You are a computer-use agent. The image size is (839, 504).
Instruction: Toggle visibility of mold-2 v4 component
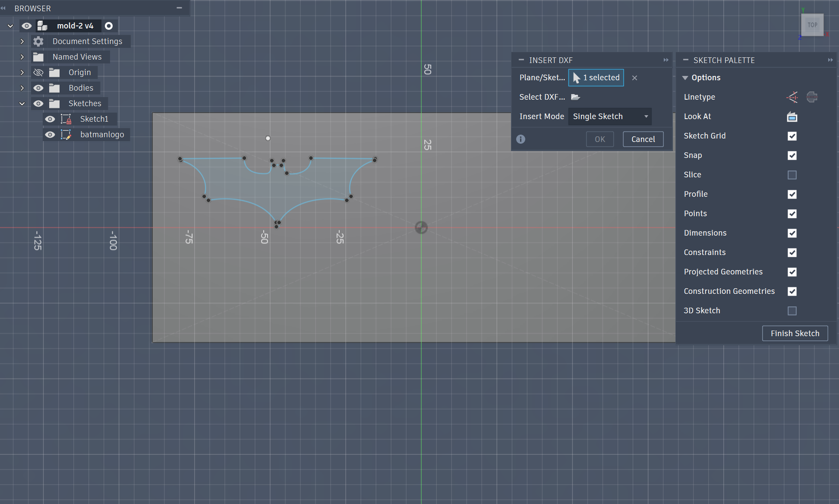coord(27,26)
